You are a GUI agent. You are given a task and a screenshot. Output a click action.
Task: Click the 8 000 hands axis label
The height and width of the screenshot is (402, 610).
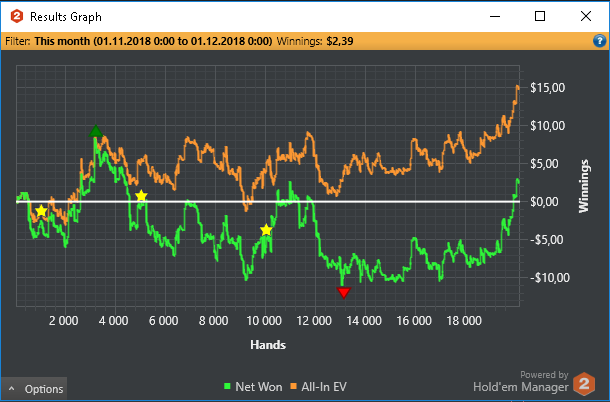[214, 321]
